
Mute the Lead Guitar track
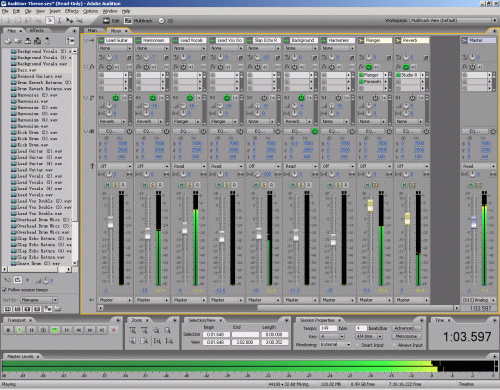tap(108, 185)
